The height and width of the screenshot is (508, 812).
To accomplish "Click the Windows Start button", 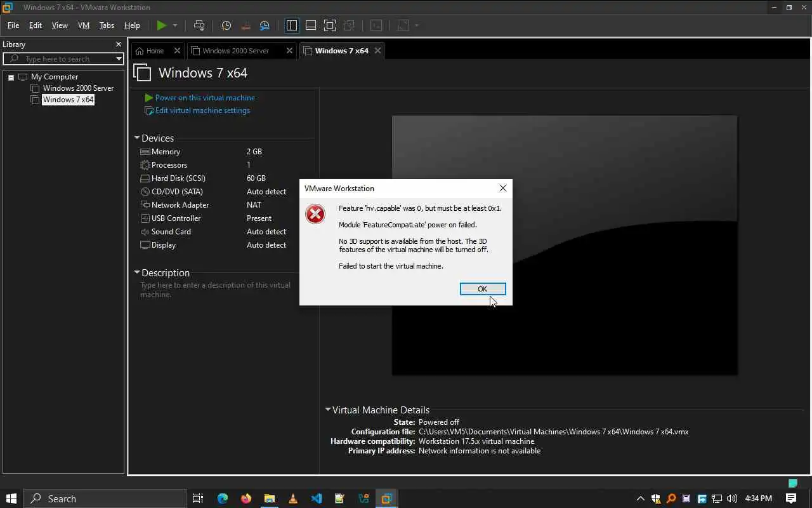I will click(11, 498).
